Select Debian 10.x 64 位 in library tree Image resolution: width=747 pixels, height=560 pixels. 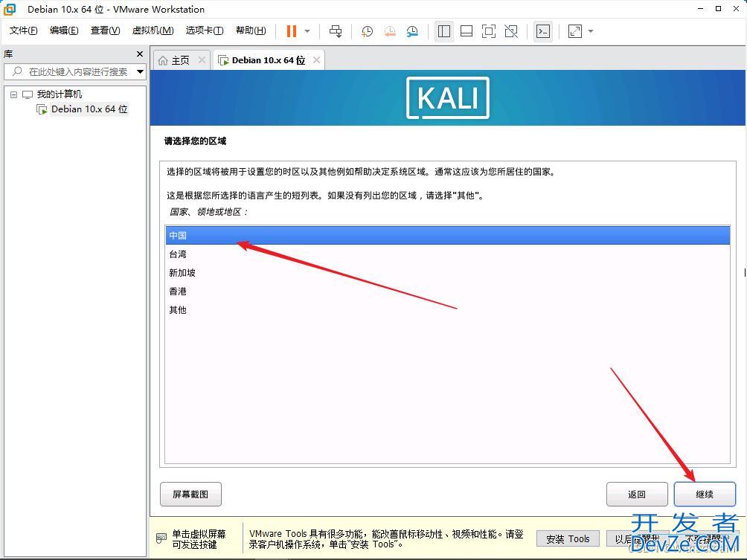pyautogui.click(x=89, y=109)
